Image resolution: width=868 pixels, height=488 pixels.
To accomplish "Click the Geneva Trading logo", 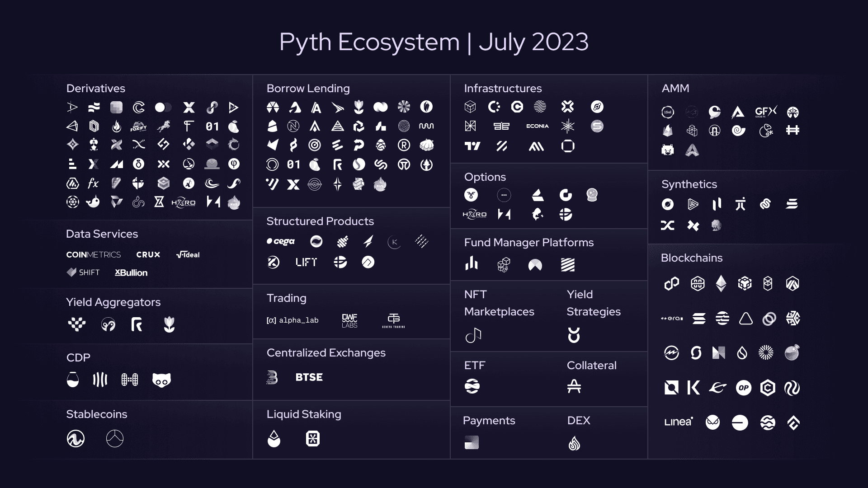I will (393, 320).
